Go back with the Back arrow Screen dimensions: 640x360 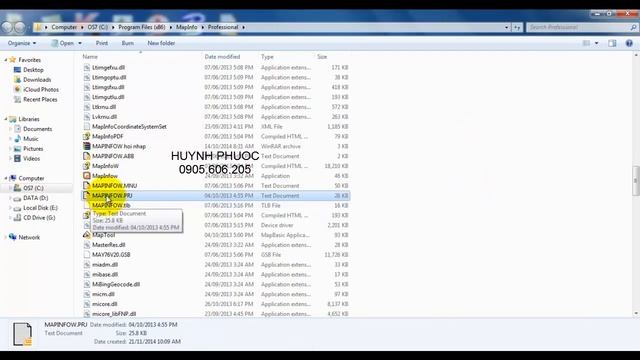(7, 27)
